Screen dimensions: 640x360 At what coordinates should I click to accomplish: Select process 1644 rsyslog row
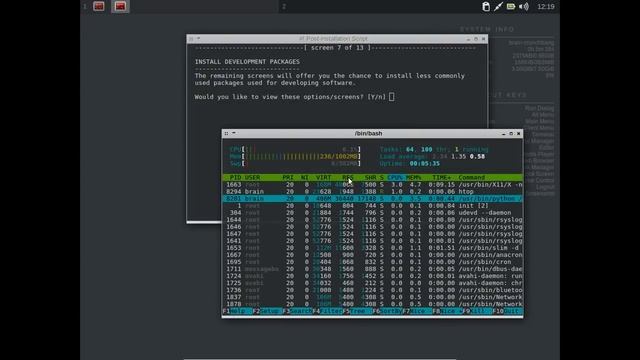pyautogui.click(x=373, y=220)
